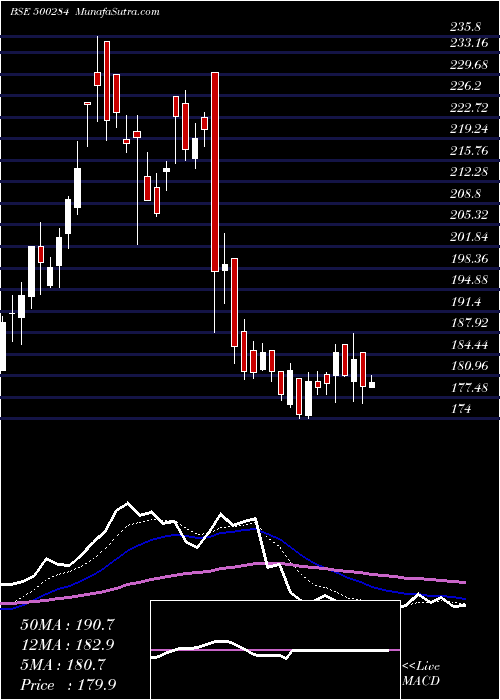The height and width of the screenshot is (700, 500).
Task: Select the 174 price level label
Action: tap(460, 408)
